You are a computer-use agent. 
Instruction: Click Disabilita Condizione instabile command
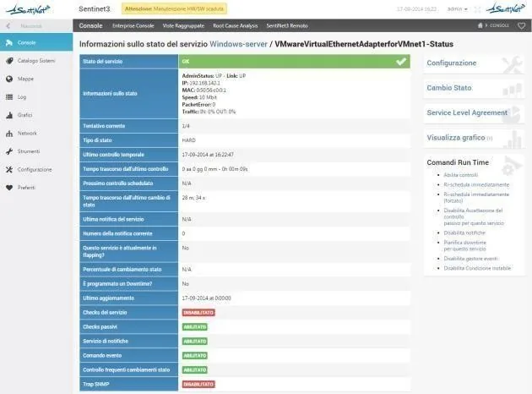(x=477, y=268)
